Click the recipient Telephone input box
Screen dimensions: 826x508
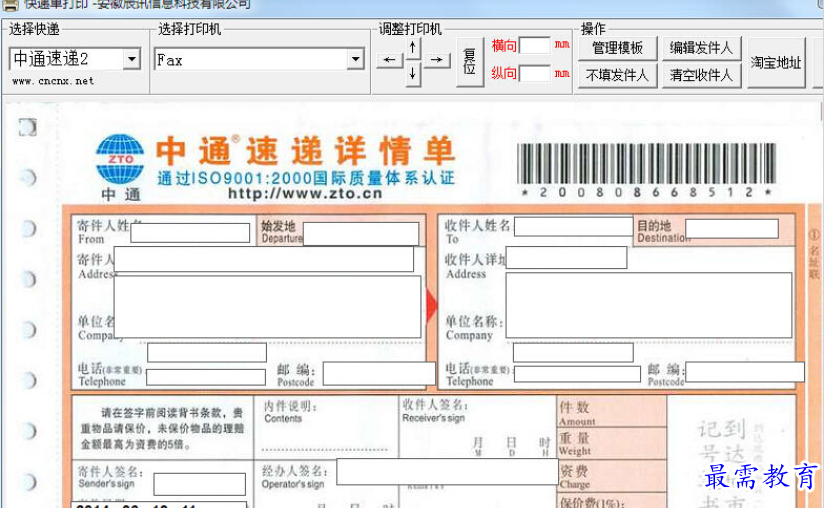click(577, 374)
